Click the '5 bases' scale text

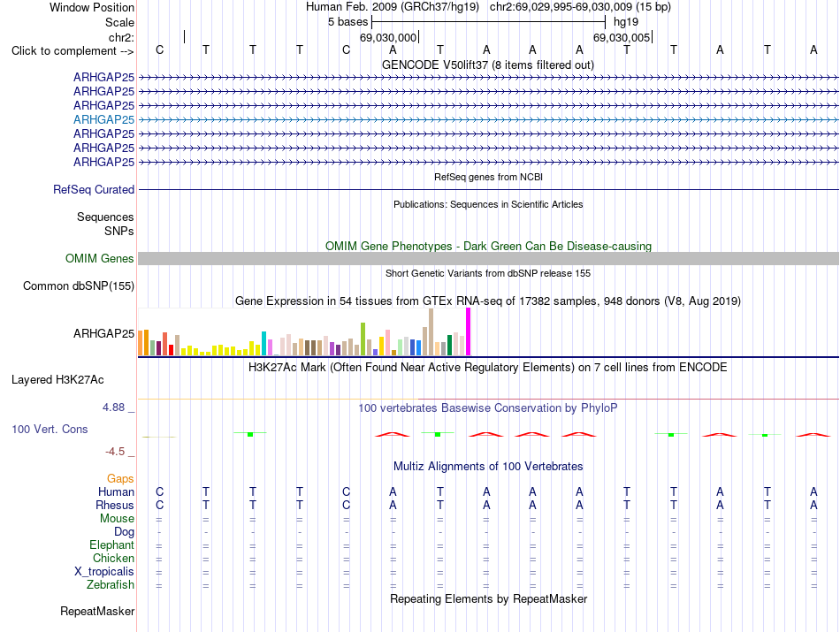click(348, 22)
